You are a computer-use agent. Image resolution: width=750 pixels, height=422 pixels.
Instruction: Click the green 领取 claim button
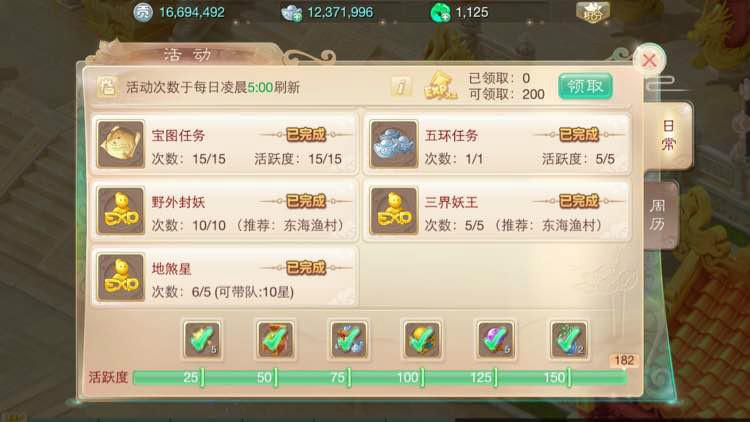[585, 87]
